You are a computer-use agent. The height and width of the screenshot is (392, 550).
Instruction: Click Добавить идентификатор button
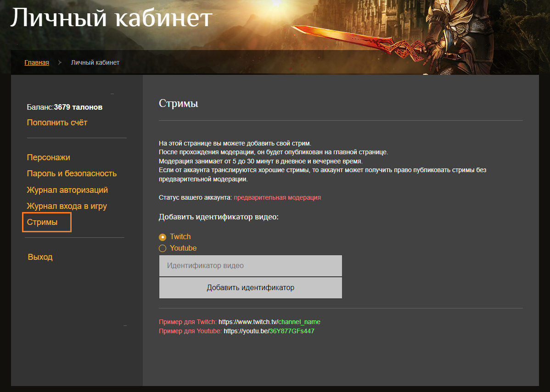pos(251,288)
